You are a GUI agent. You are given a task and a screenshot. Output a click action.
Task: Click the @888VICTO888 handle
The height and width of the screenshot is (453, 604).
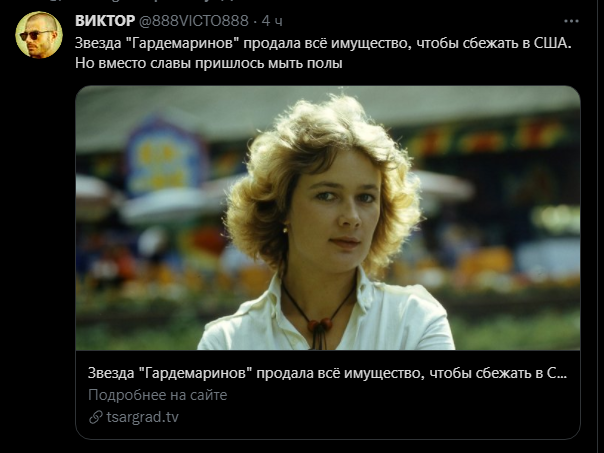(x=193, y=21)
